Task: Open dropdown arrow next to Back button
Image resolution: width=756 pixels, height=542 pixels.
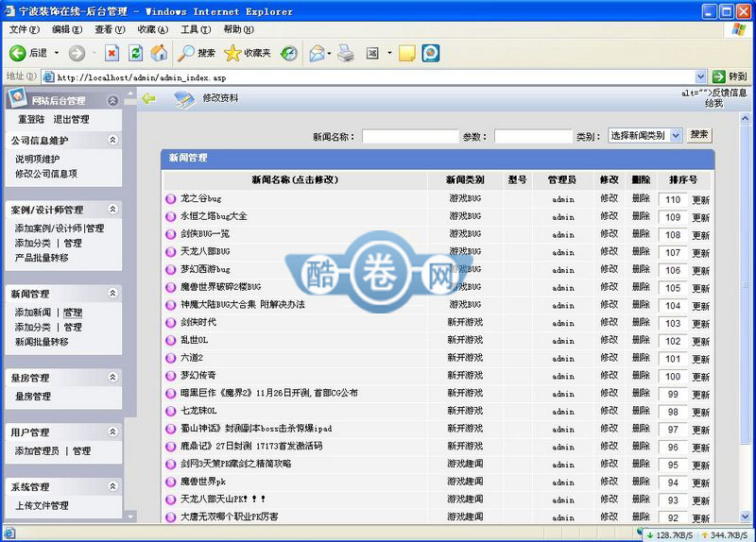Action: (57, 53)
